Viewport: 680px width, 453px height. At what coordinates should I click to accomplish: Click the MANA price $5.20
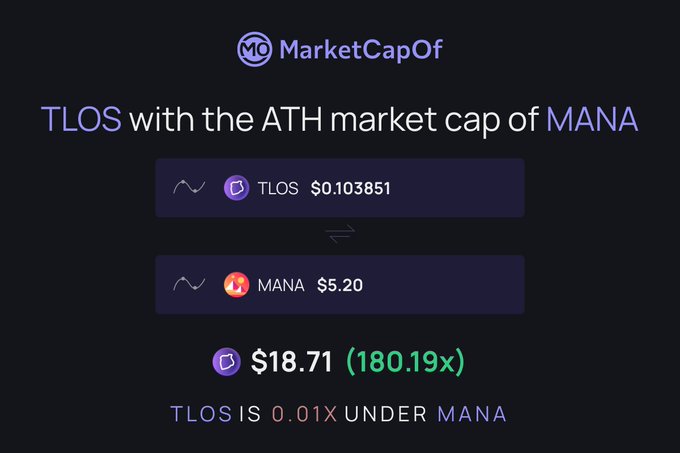[339, 285]
